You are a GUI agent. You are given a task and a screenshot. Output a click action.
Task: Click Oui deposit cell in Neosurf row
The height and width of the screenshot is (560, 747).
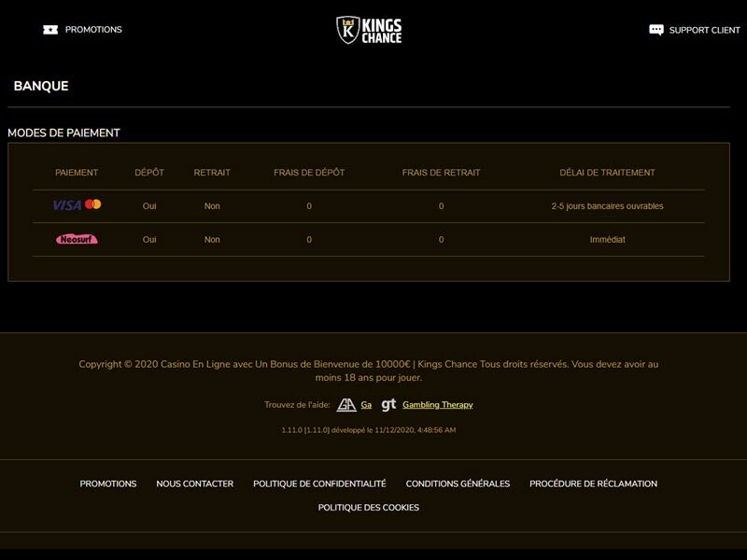[149, 240]
